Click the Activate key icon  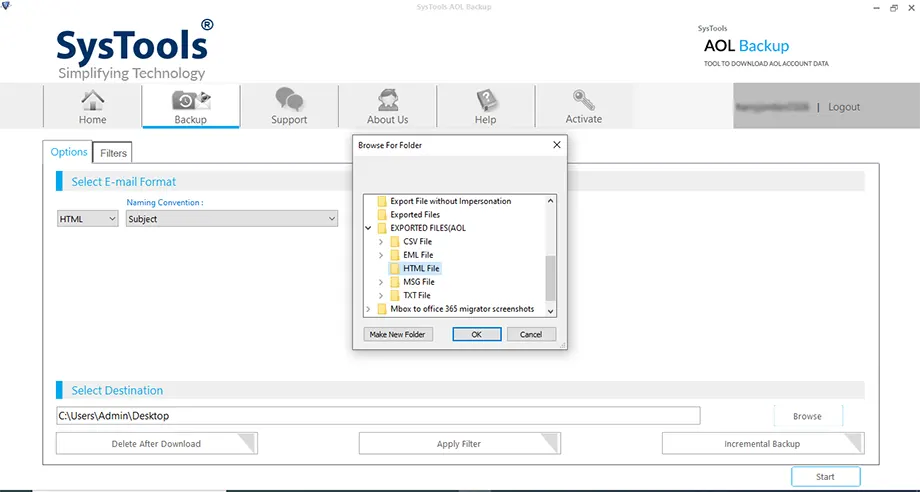point(584,100)
